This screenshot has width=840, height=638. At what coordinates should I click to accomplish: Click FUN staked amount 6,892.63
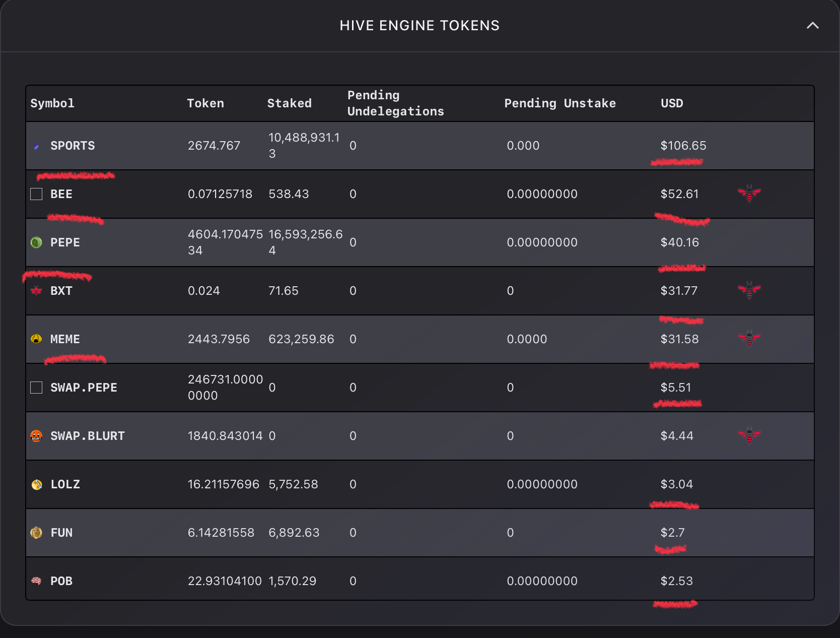click(294, 533)
